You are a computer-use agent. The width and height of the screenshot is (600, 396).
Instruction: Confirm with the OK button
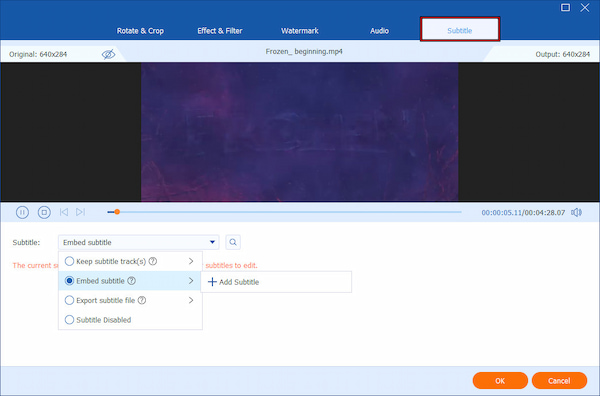(x=500, y=381)
